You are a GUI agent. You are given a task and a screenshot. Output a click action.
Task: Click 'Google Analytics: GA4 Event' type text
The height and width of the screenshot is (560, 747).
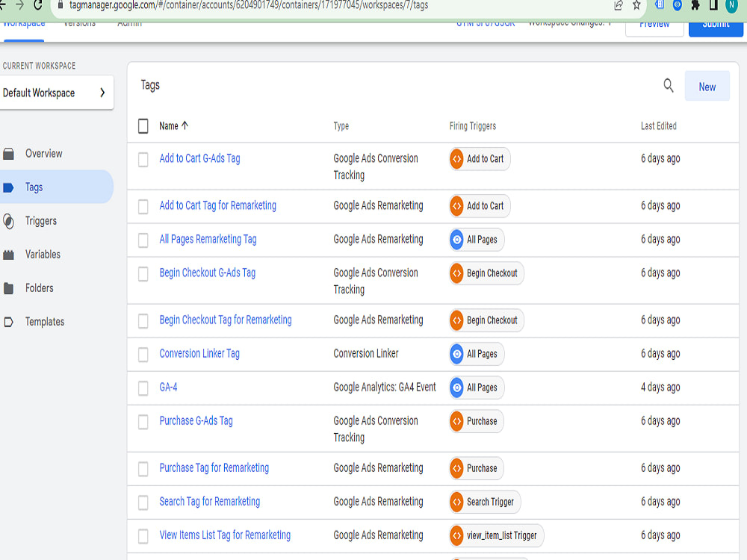(x=385, y=387)
